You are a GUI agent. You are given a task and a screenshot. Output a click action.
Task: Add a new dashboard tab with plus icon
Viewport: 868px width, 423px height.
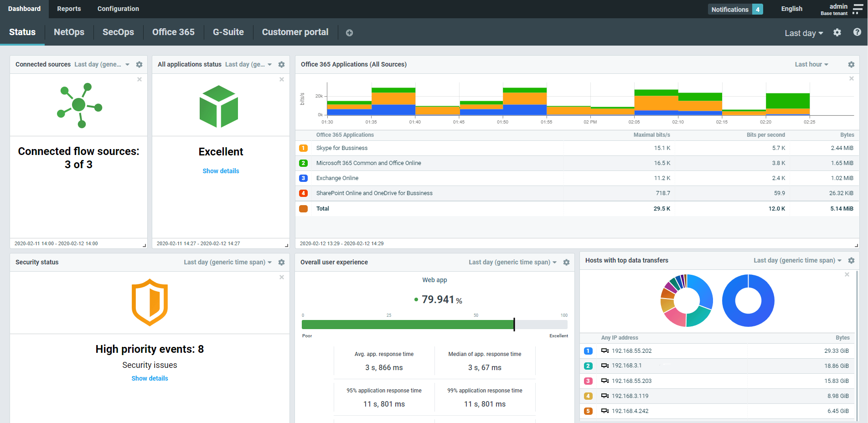(349, 33)
